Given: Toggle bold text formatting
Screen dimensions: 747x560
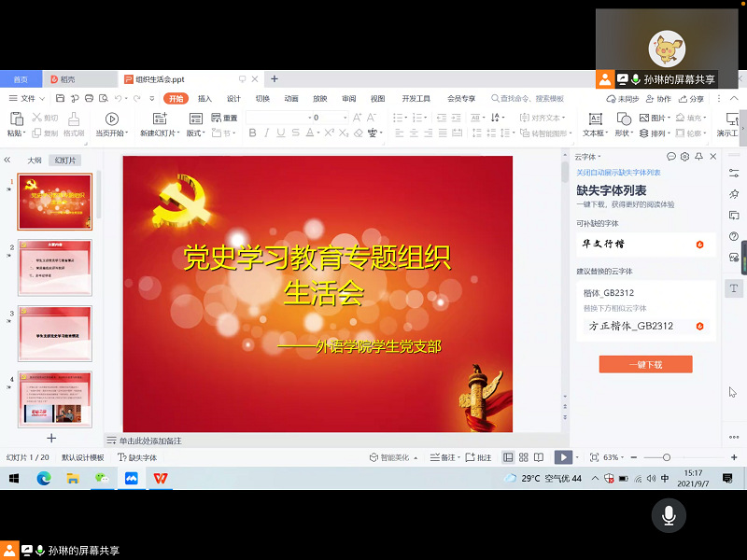Looking at the screenshot, I should pyautogui.click(x=253, y=133).
